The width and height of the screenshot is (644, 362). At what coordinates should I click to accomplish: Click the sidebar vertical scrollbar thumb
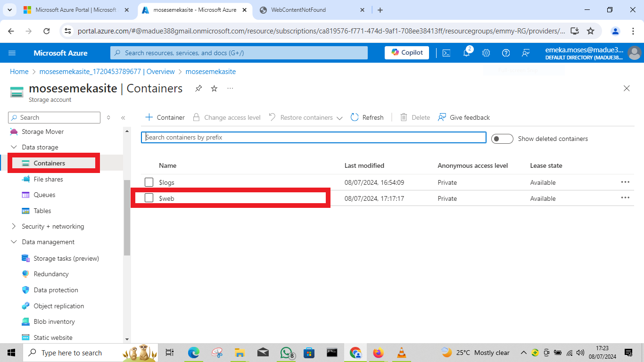tap(127, 218)
